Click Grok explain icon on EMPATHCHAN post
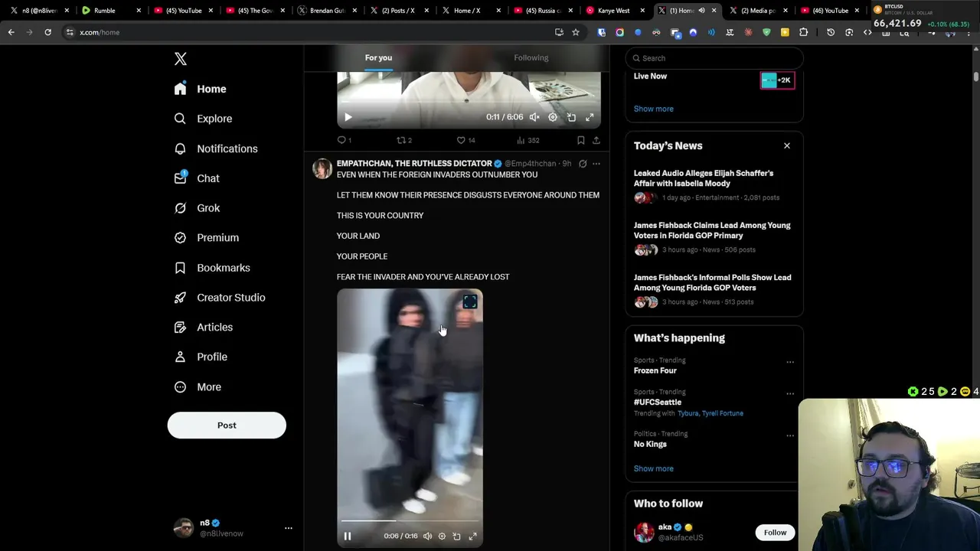 pyautogui.click(x=583, y=164)
